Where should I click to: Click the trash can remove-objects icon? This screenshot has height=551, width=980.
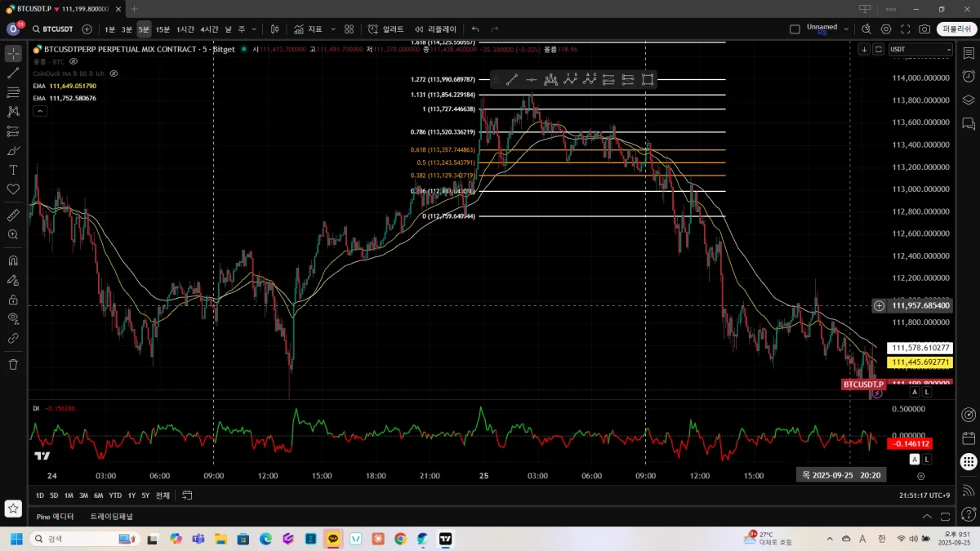point(13,364)
